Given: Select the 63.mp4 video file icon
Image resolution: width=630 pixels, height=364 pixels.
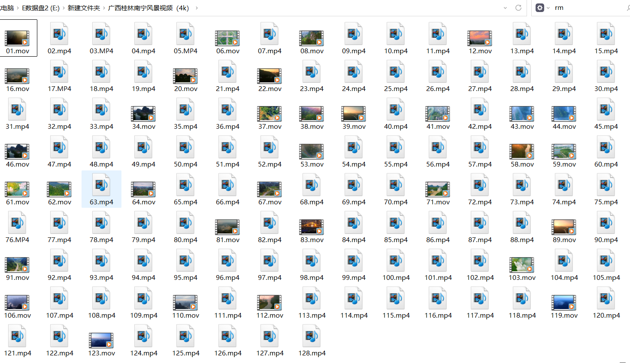Looking at the screenshot, I should click(x=101, y=185).
